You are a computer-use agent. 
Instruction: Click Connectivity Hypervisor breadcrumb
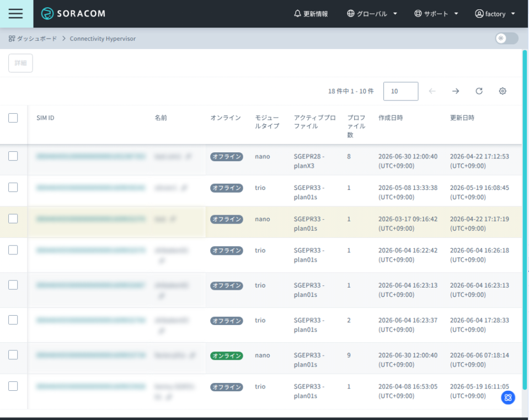tap(103, 39)
